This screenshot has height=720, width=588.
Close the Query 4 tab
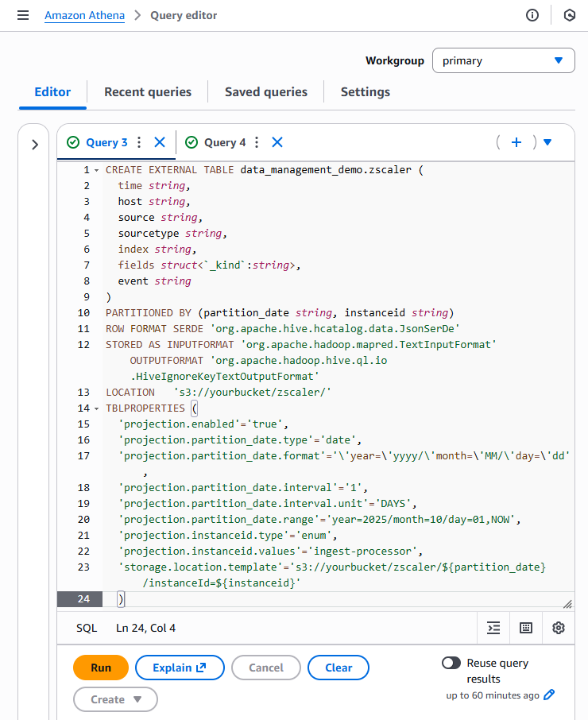277,142
